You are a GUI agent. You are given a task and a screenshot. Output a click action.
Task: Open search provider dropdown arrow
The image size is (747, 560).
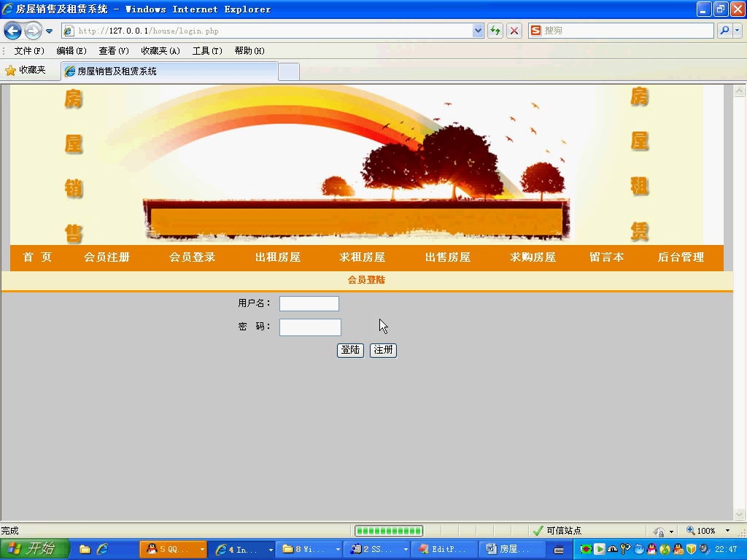coord(738,31)
